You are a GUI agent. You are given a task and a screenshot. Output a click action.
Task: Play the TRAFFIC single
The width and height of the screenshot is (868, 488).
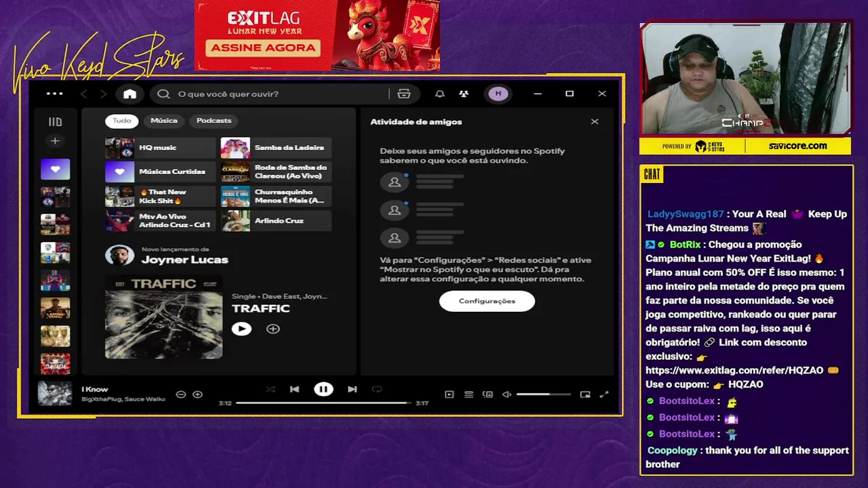coord(241,329)
